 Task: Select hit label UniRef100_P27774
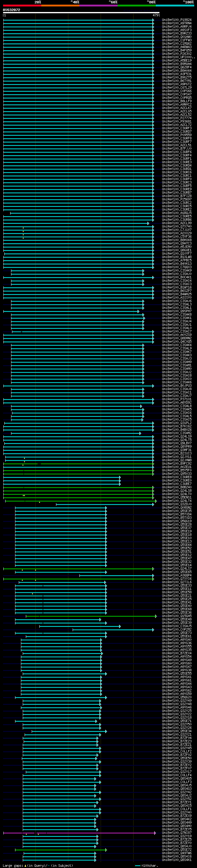pos(177,118)
